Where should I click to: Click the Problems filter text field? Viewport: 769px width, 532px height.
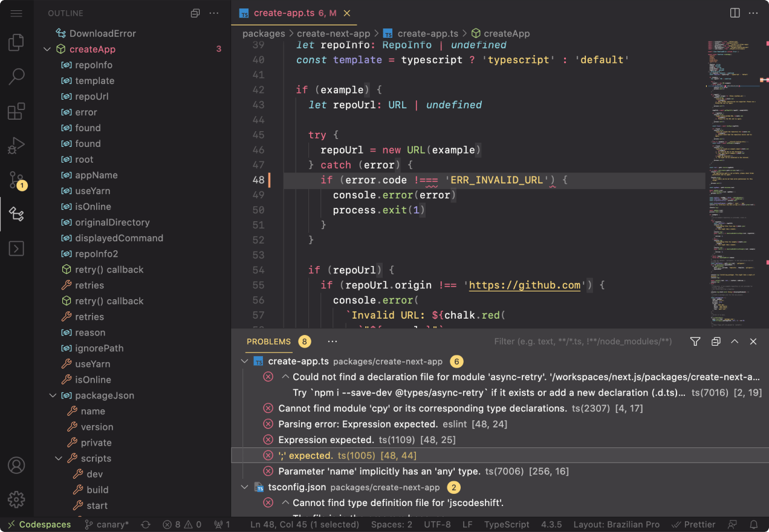click(x=583, y=342)
